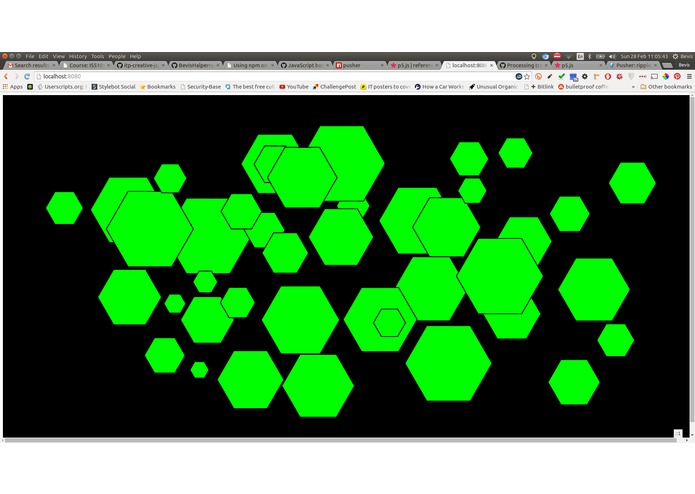The width and height of the screenshot is (695, 494).
Task: Open the View menu
Action: 59,56
